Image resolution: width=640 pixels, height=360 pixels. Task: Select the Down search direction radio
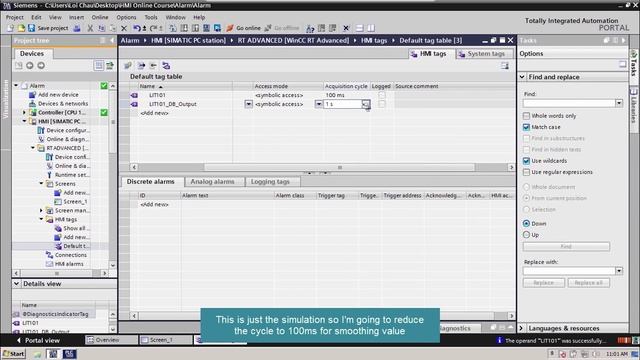(527, 224)
